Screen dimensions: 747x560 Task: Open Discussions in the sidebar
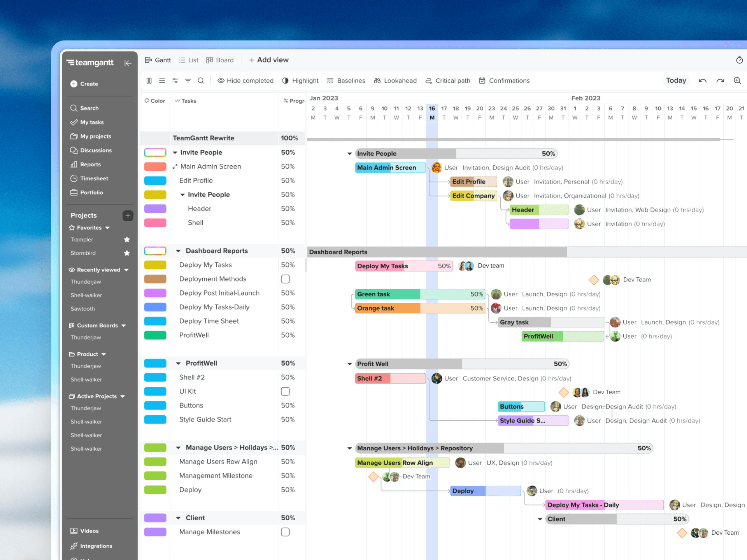(91, 150)
